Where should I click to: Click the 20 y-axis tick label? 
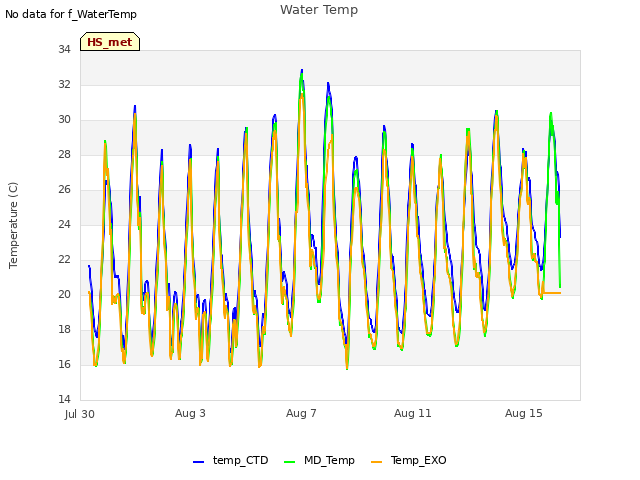(x=64, y=294)
